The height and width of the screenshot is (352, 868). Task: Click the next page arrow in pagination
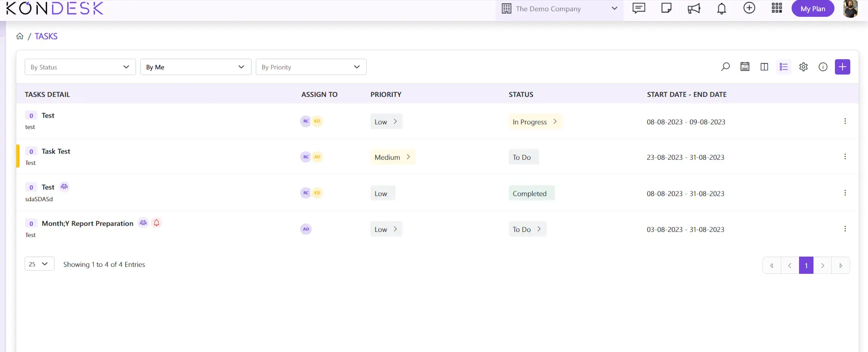point(822,265)
